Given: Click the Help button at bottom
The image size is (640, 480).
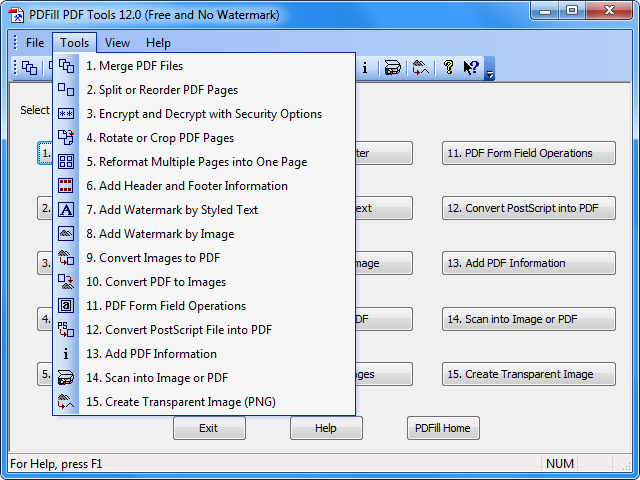Looking at the screenshot, I should coord(326,428).
